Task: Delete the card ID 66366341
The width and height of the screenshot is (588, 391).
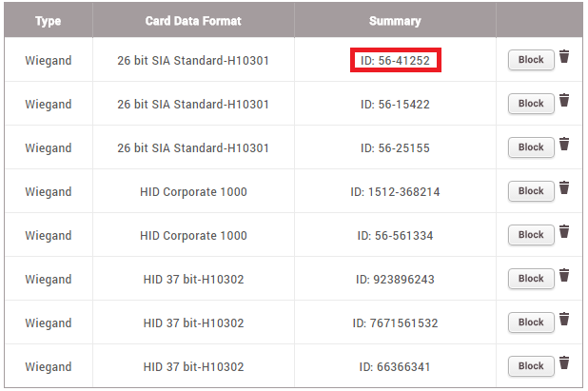Action: coord(564,363)
